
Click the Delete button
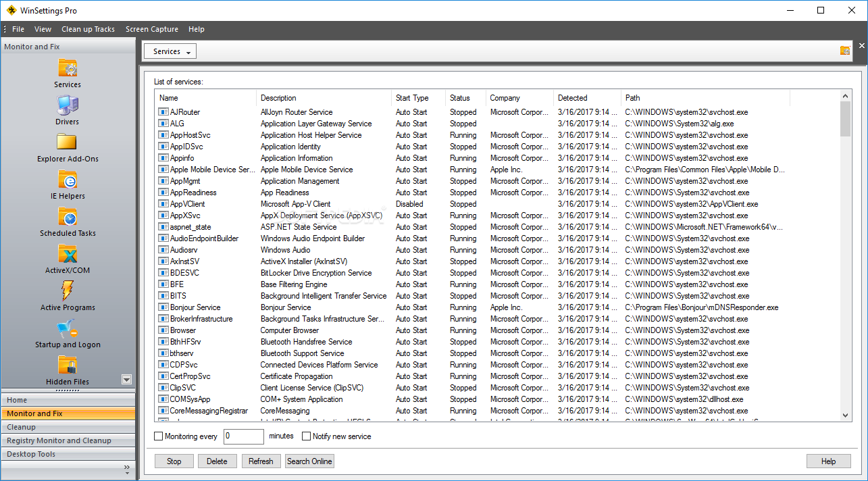[217, 461]
